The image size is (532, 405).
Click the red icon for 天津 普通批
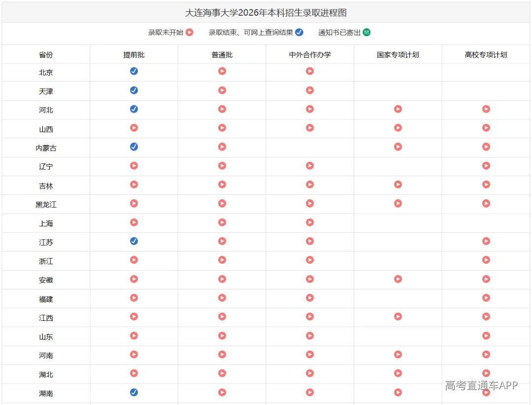point(222,90)
